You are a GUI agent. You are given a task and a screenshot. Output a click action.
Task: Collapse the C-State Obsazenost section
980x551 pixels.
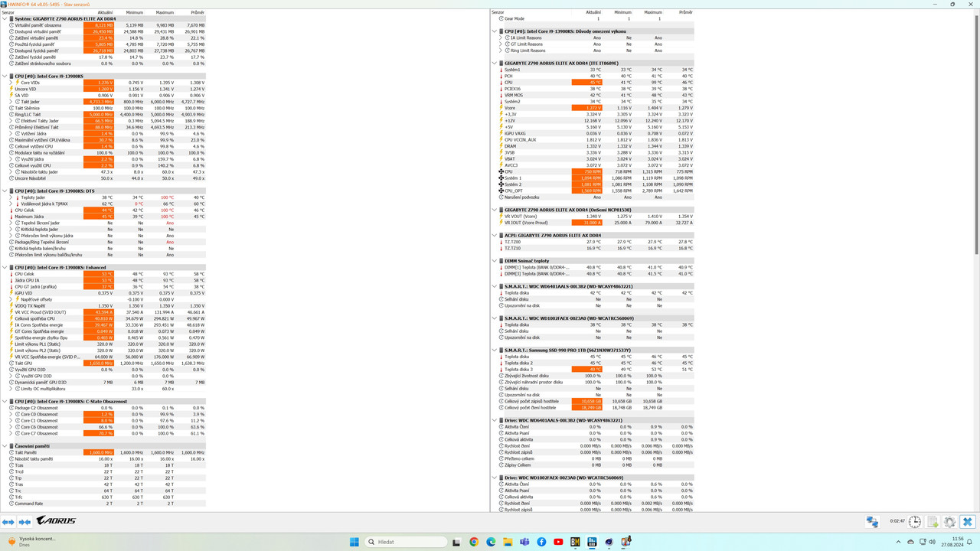(5, 402)
